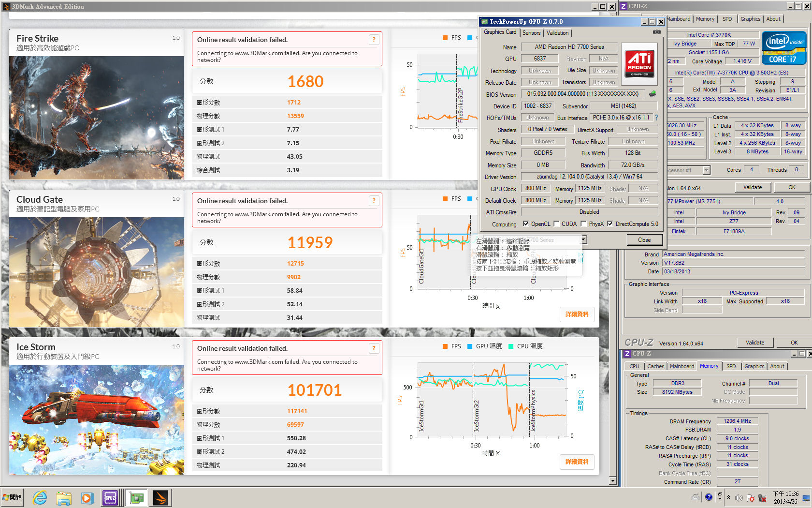The image size is (812, 508).
Task: Open the Fire Strike validation help question mark
Action: pyautogui.click(x=374, y=40)
